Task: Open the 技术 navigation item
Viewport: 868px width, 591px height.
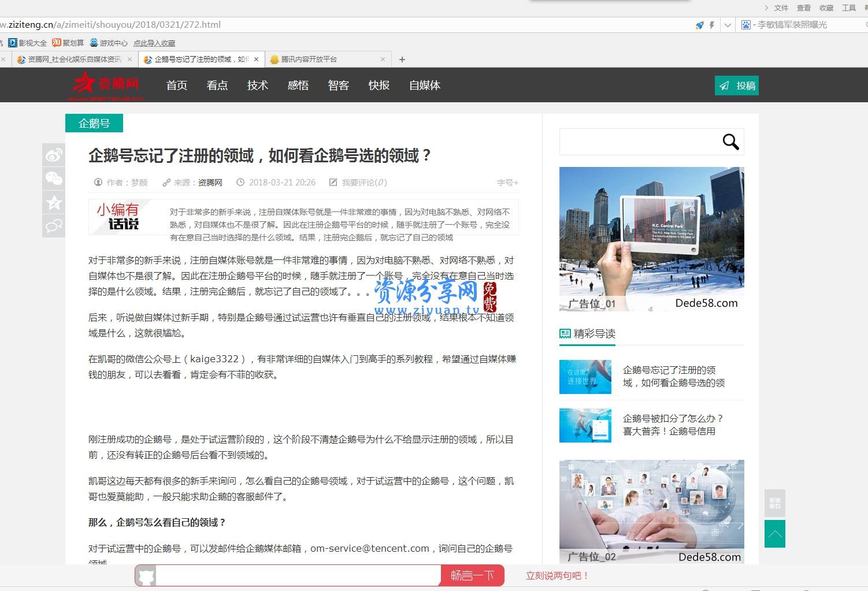Action: (258, 86)
